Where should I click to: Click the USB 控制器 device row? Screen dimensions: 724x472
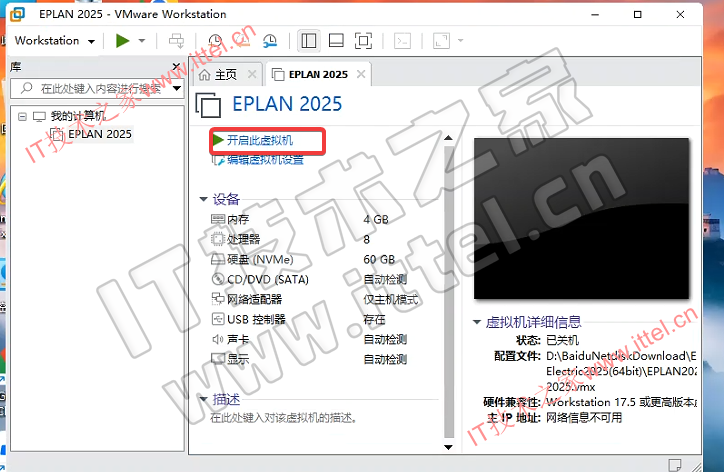pos(300,319)
